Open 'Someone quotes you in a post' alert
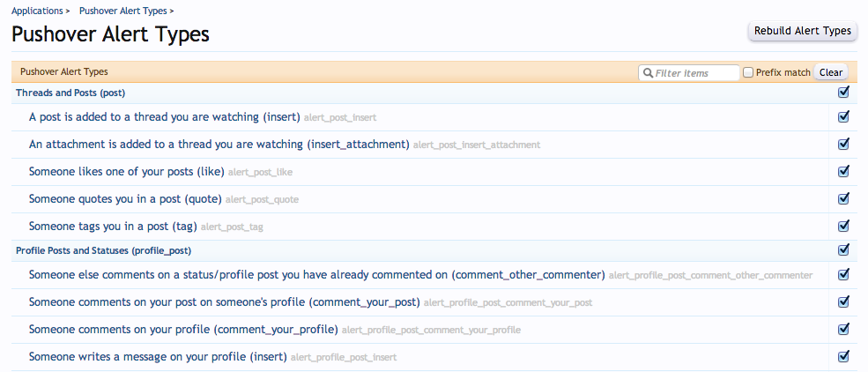This screenshot has height=372, width=868. click(x=125, y=198)
